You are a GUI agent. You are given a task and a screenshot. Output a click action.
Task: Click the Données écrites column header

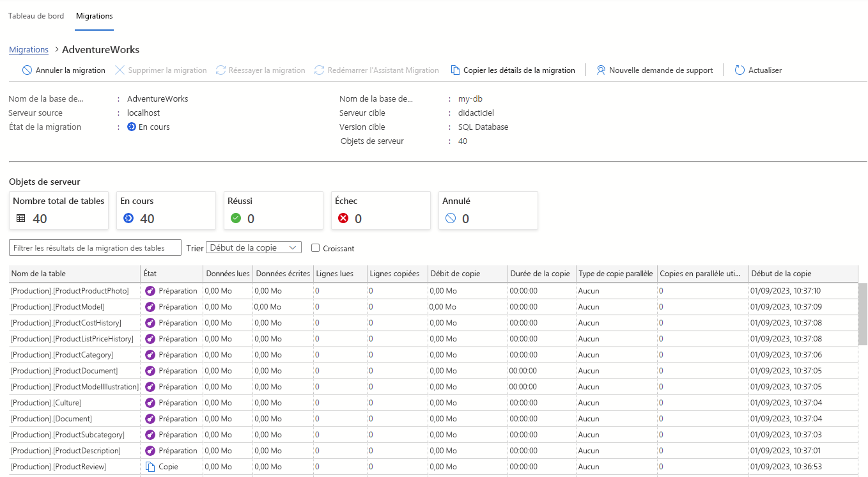click(283, 274)
